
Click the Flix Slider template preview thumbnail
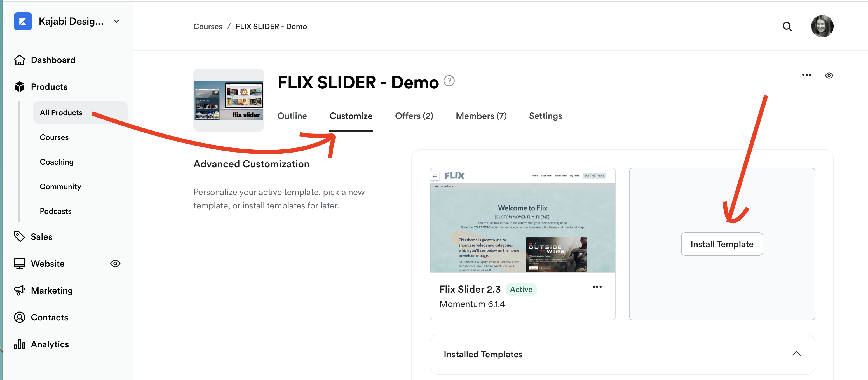tap(522, 220)
